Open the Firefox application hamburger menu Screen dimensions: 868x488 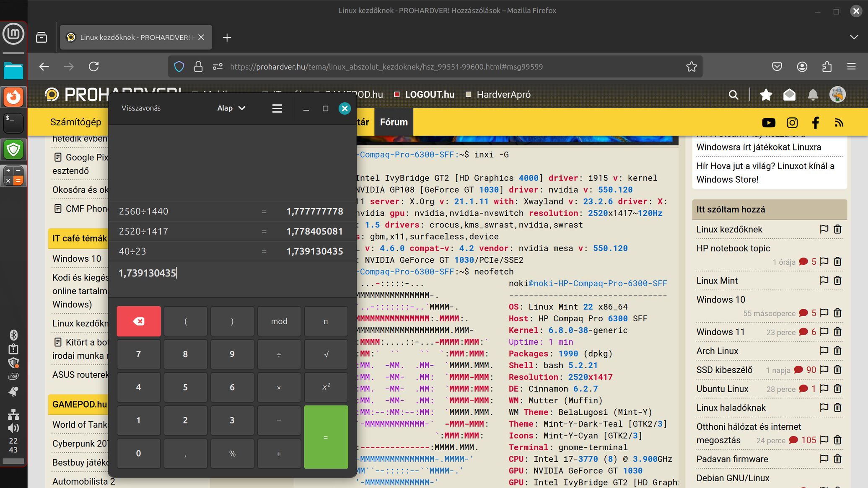tap(851, 67)
